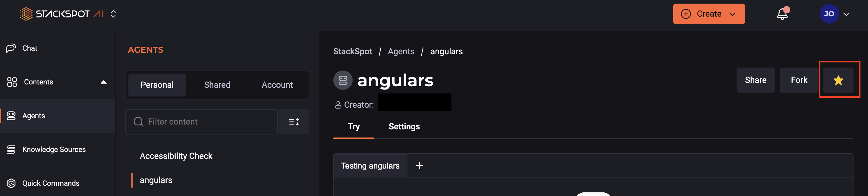Click the Chat icon in sidebar
868x196 pixels.
click(x=11, y=48)
